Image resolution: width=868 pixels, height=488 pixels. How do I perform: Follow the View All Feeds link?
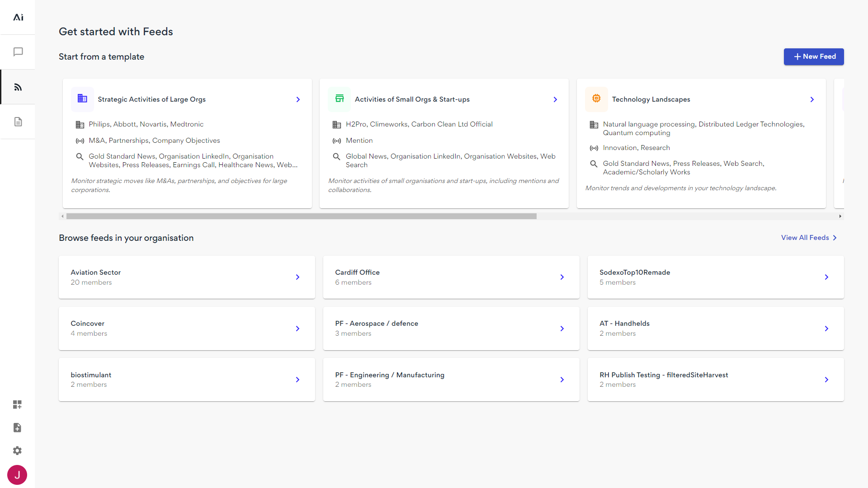tap(809, 238)
